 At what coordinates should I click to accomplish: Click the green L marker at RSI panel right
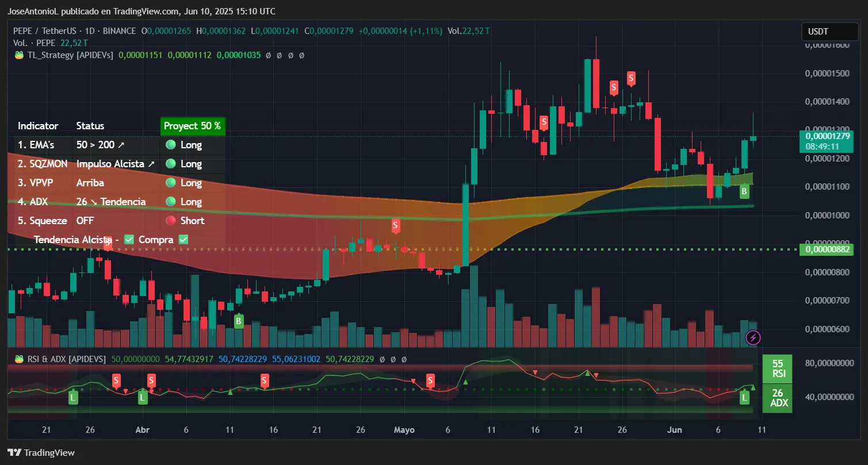coord(744,397)
